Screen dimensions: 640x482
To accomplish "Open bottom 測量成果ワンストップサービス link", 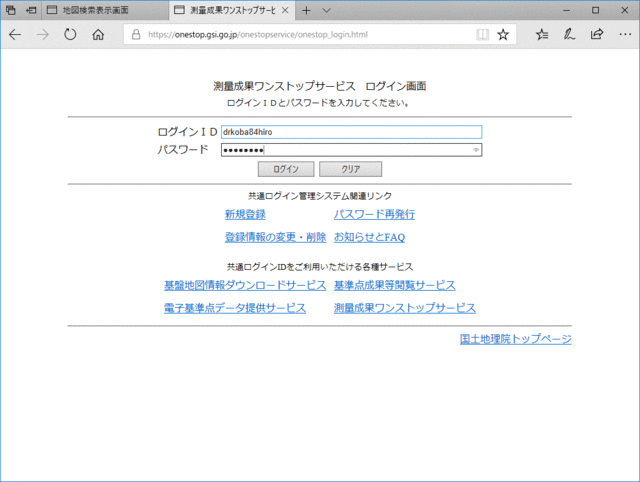I will (x=405, y=308).
